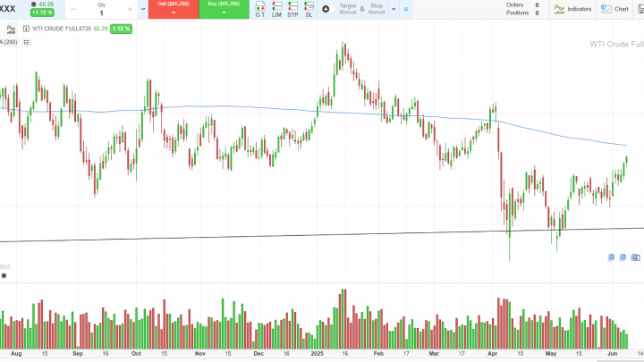Increase quantity with the plus button
Viewport: 644px width, 362px height.
click(x=129, y=10)
